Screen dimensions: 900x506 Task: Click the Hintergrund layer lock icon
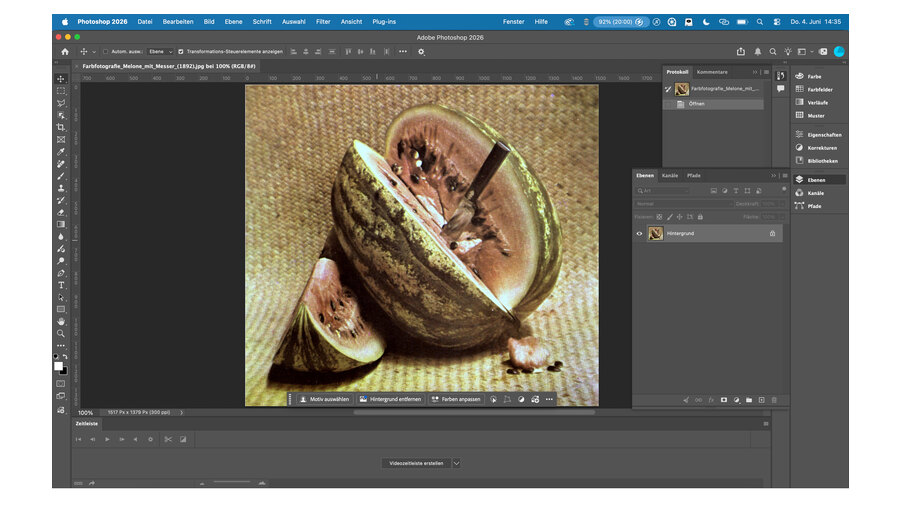coord(773,233)
